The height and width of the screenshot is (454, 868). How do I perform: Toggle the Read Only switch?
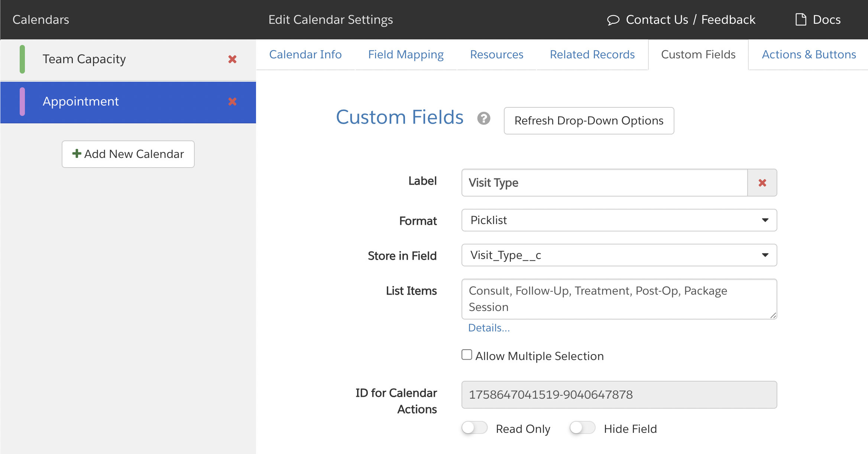[475, 428]
